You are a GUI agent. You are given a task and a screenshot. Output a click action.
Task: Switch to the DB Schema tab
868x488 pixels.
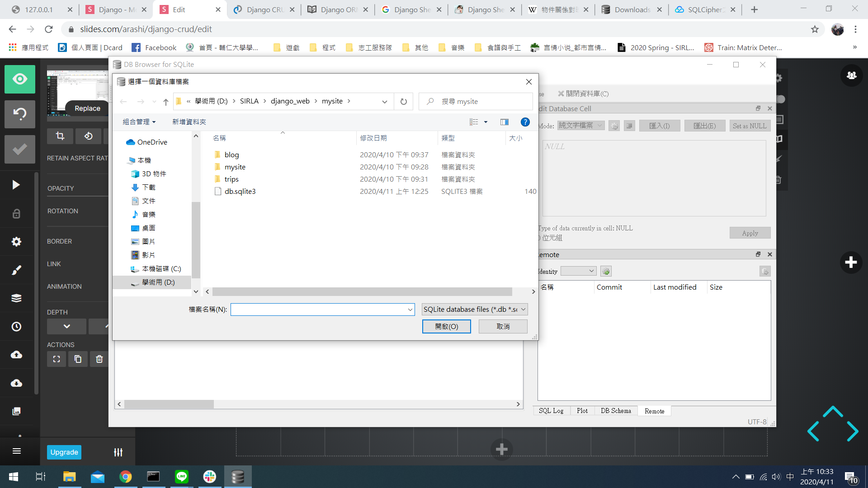pos(616,411)
